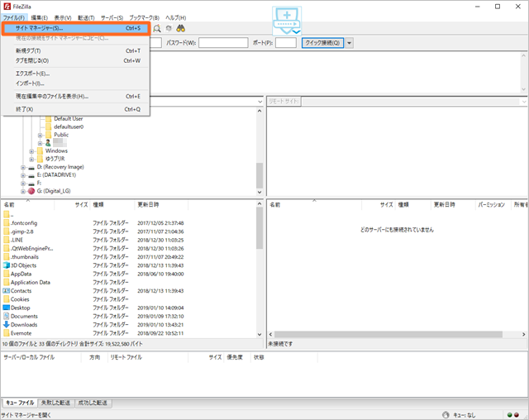Click the Downloads folder blue arrow icon
This screenshot has height=420, width=529.
click(6, 325)
